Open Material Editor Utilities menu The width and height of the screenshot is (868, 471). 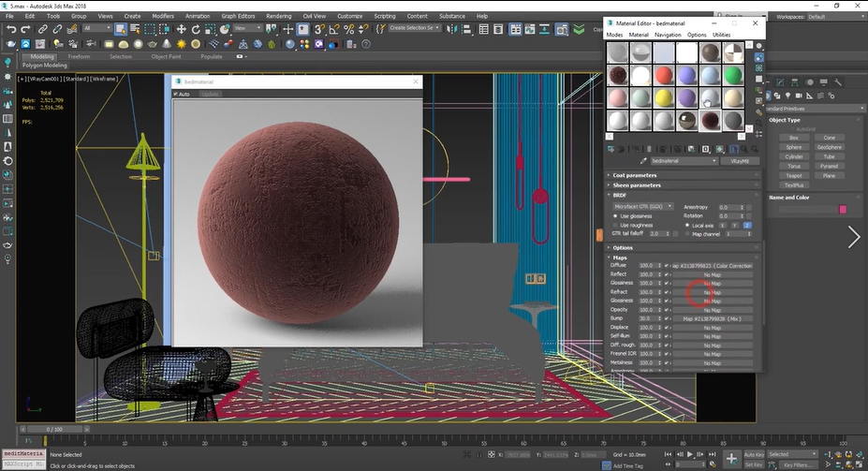[x=721, y=35]
